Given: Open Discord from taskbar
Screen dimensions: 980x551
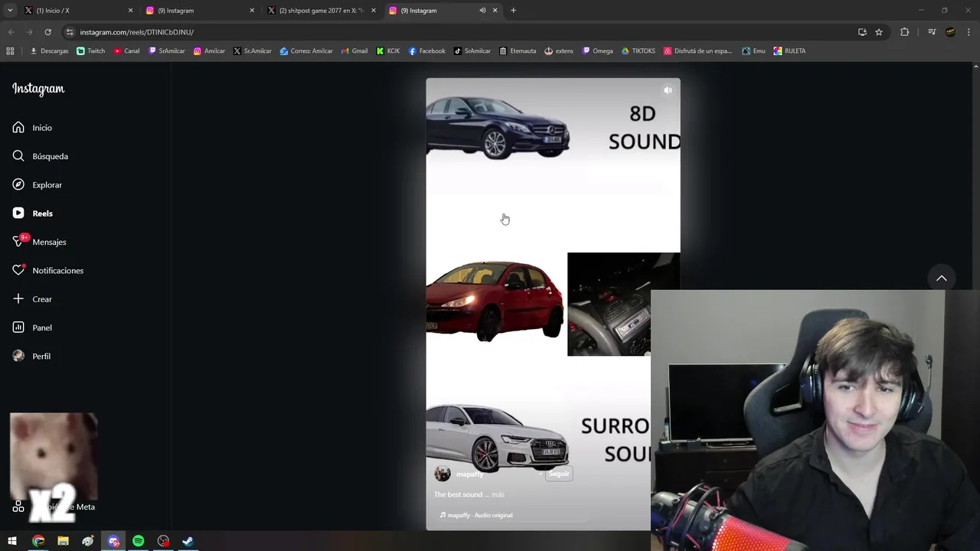Looking at the screenshot, I should pos(113,541).
